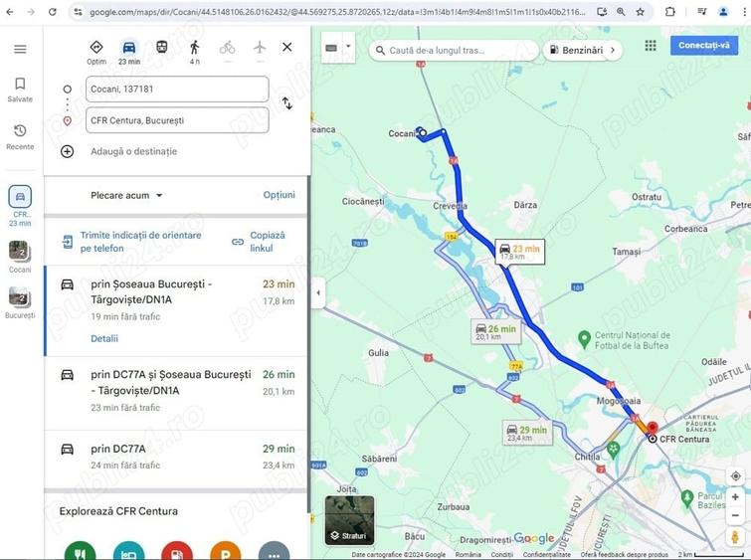Image resolution: width=751 pixels, height=560 pixels.
Task: Select the walking mode 4 h
Action: click(194, 52)
